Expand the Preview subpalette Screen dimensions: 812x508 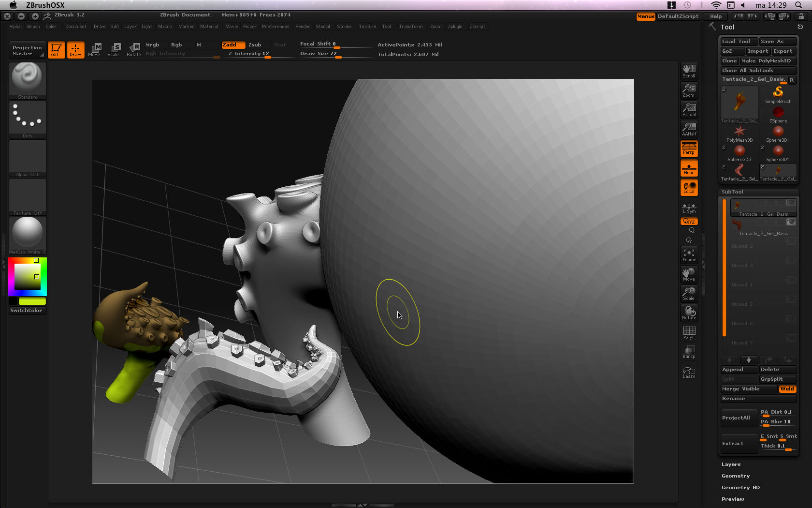733,499
